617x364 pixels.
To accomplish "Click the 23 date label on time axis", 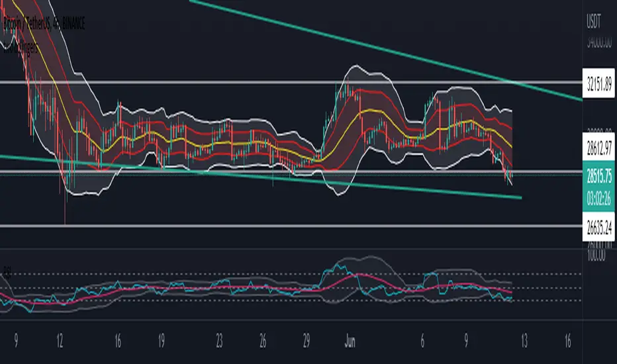I will (219, 341).
